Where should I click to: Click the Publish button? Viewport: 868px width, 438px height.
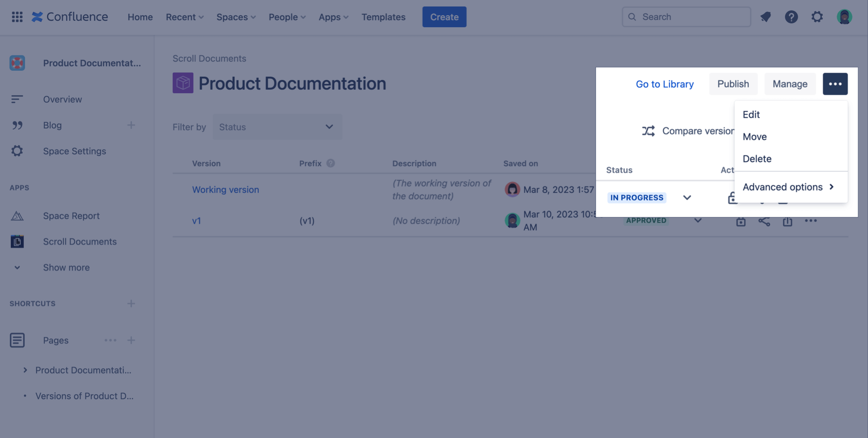733,84
